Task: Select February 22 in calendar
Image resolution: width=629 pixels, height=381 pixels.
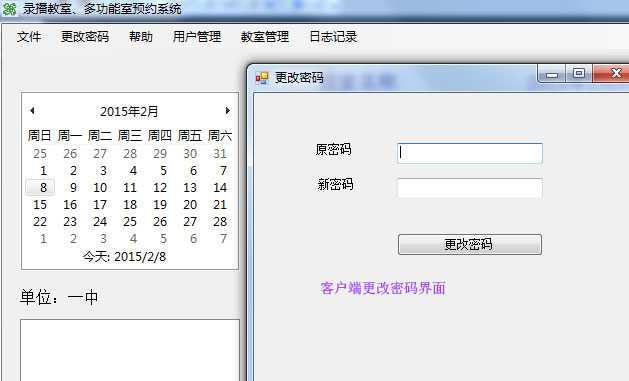Action: [40, 221]
